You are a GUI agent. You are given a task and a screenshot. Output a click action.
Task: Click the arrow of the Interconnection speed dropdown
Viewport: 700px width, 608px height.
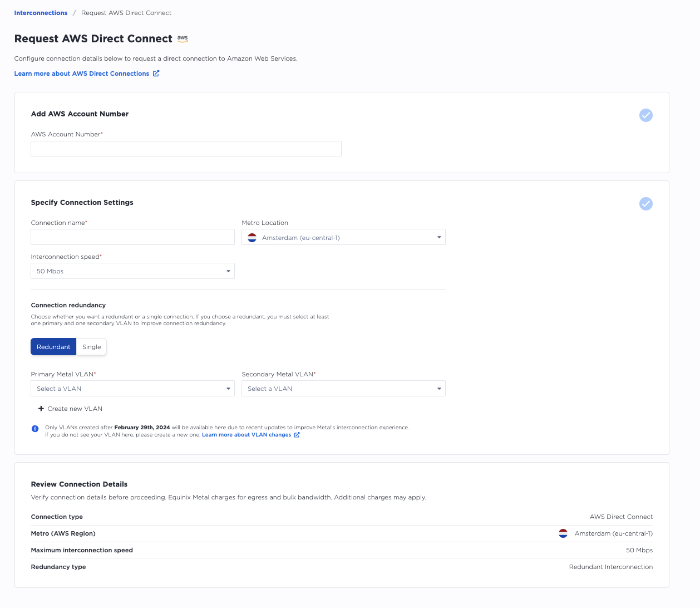coord(228,271)
